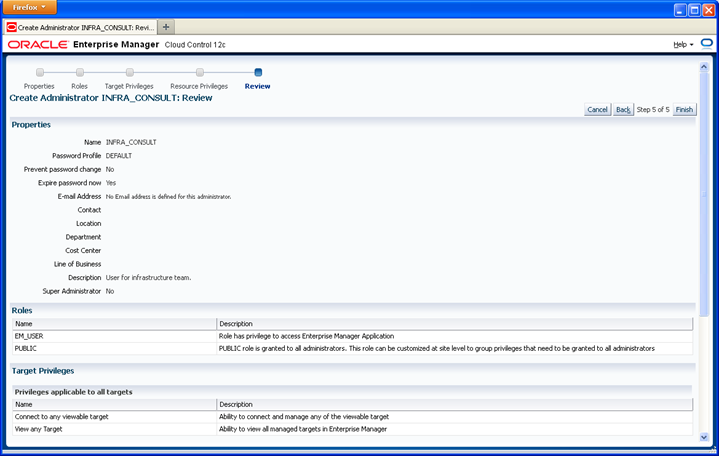719x456 pixels.
Task: Click 'Privileges applicable to all targets' heading
Action: 73,392
